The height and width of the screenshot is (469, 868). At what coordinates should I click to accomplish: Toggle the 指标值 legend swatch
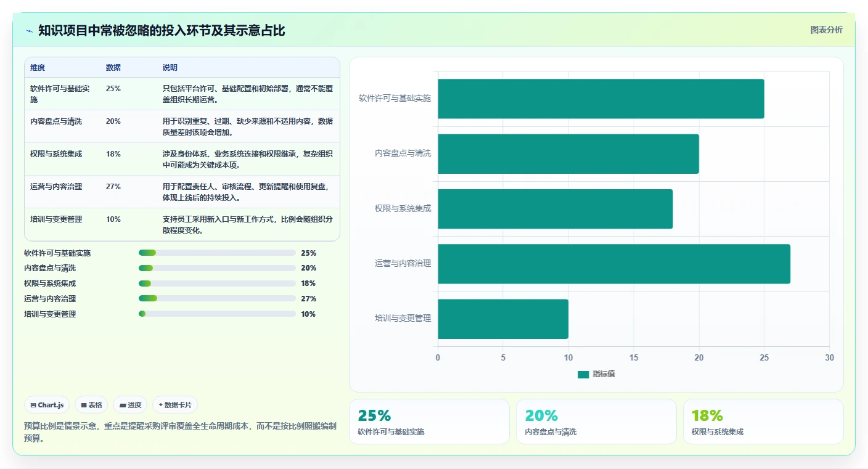click(x=583, y=375)
